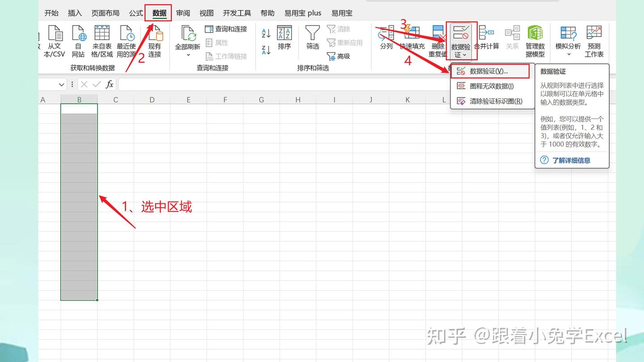
Task: Open the 易用宝 tab
Action: tap(342, 13)
